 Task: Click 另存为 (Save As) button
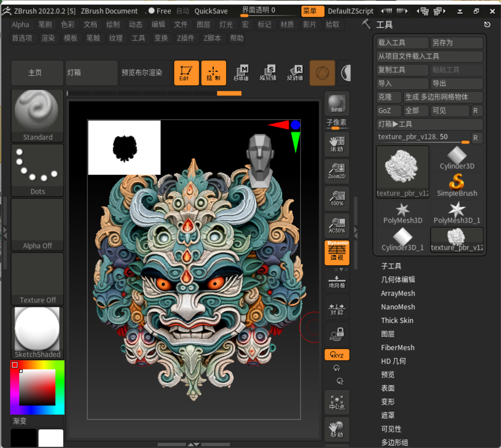(x=457, y=43)
